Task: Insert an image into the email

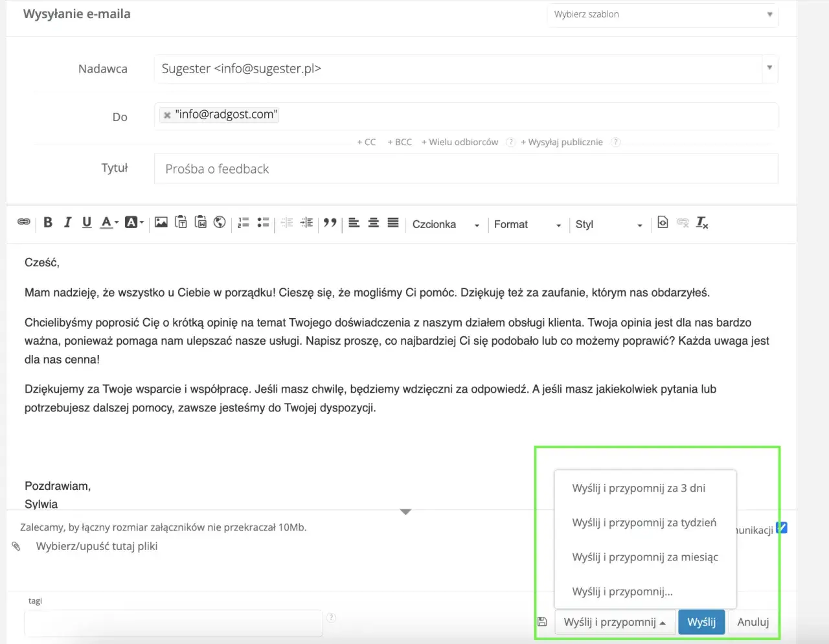Action: (x=161, y=223)
